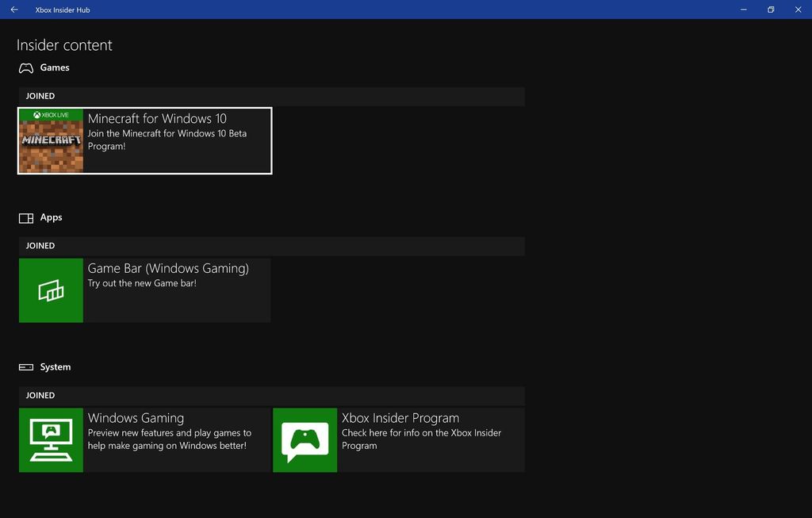
Task: Click the Xbox Live badge on the Minecraft tile
Action: pos(51,114)
